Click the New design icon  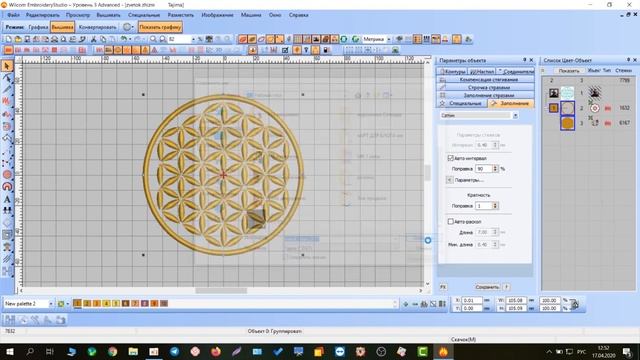point(9,39)
